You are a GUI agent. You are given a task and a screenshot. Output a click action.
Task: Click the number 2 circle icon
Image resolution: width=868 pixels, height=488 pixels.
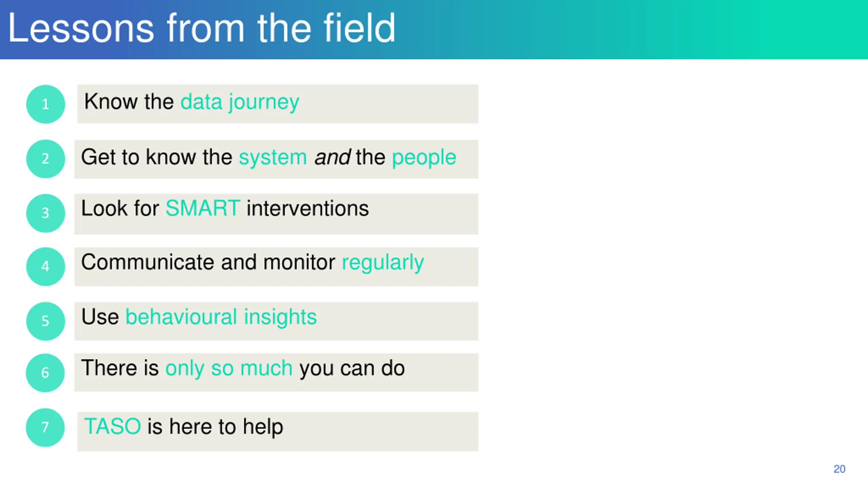point(45,159)
